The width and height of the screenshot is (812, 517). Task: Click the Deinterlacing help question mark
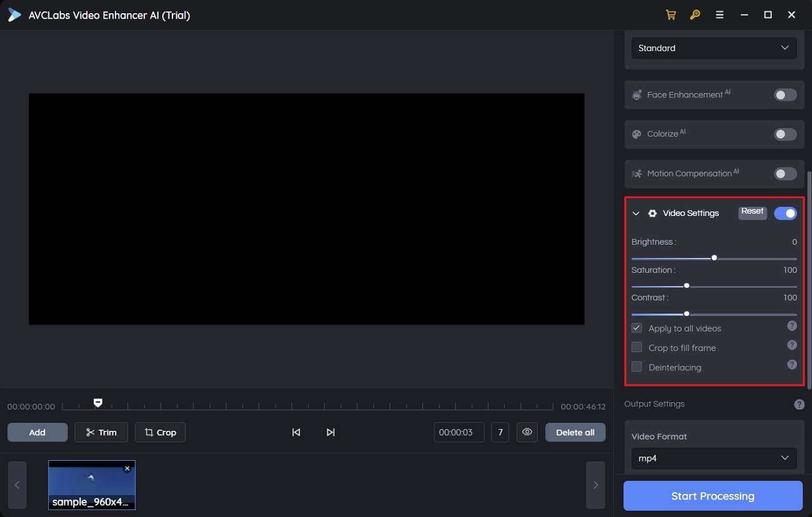click(x=791, y=365)
